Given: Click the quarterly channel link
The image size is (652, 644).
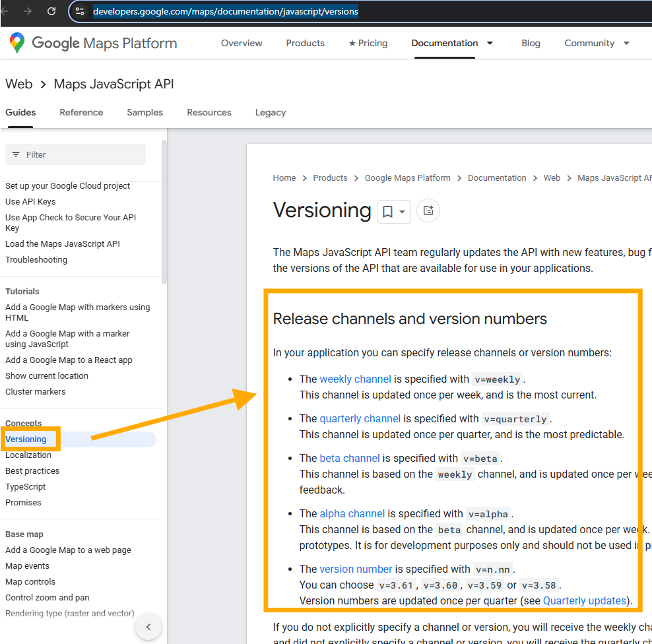Looking at the screenshot, I should [x=360, y=418].
